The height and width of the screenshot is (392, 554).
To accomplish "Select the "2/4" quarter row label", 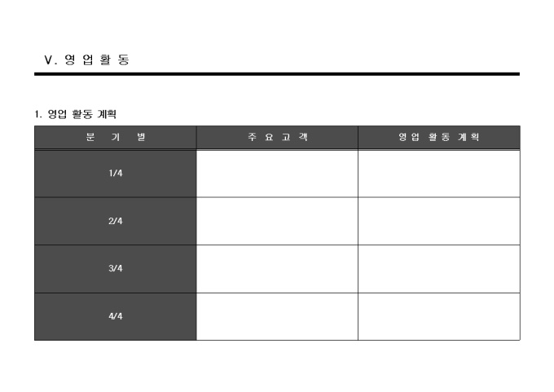I will pyautogui.click(x=115, y=221).
